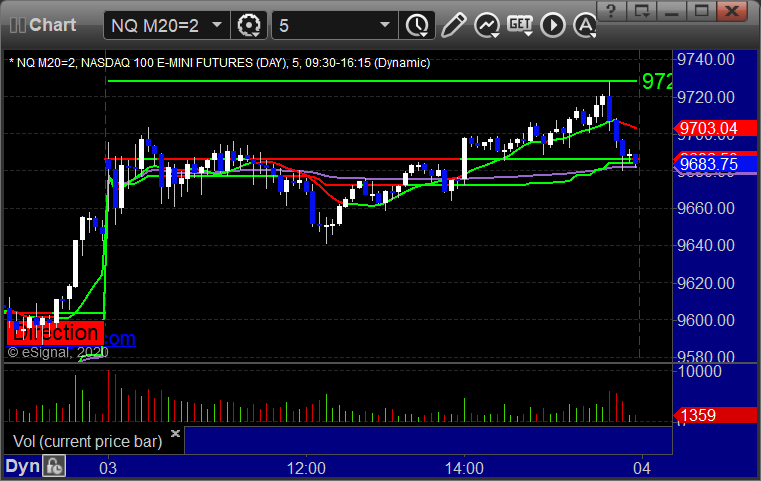Screen dimensions: 761x481
Task: Minimize the chart window
Action: 672,11
